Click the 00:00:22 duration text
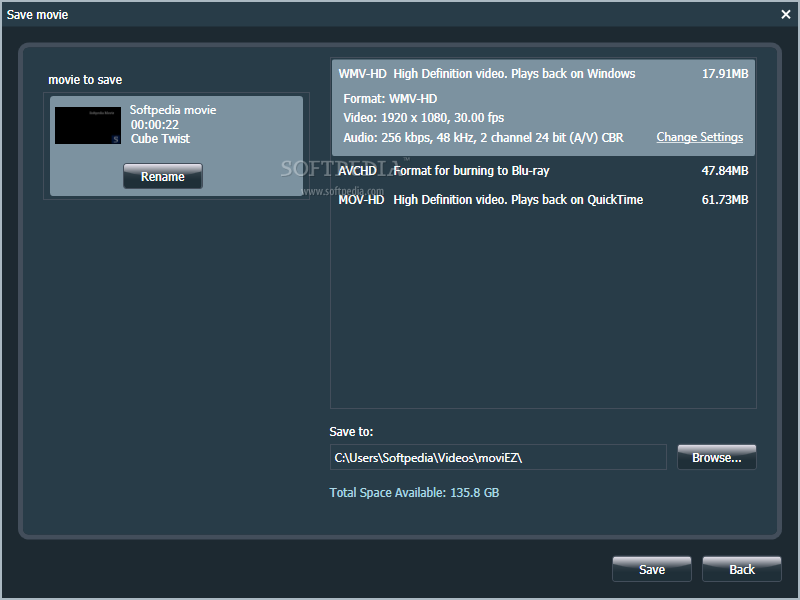Viewport: 800px width, 600px height. pos(155,124)
